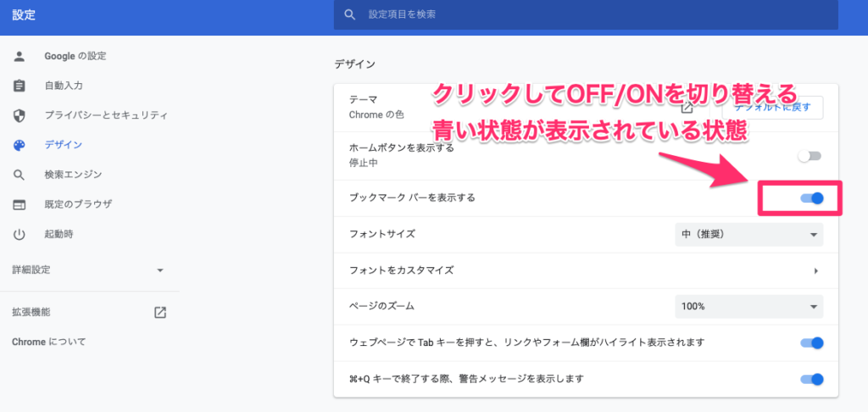Click the clipboard icon for 自動入力
Viewport: 868px width, 412px height.
tap(19, 86)
